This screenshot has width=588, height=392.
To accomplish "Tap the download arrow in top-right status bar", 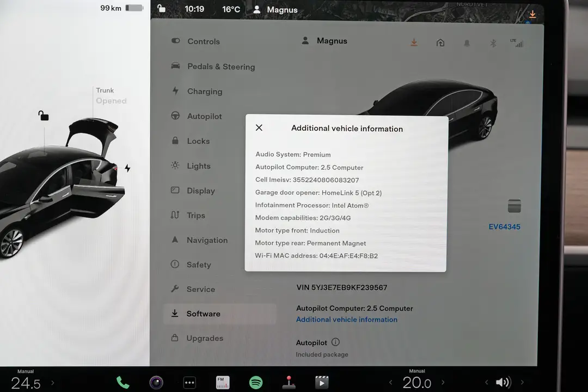I will click(x=532, y=14).
